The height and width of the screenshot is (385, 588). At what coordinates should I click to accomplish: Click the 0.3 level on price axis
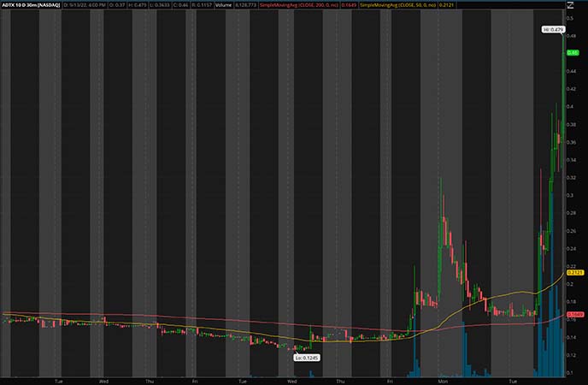click(571, 195)
